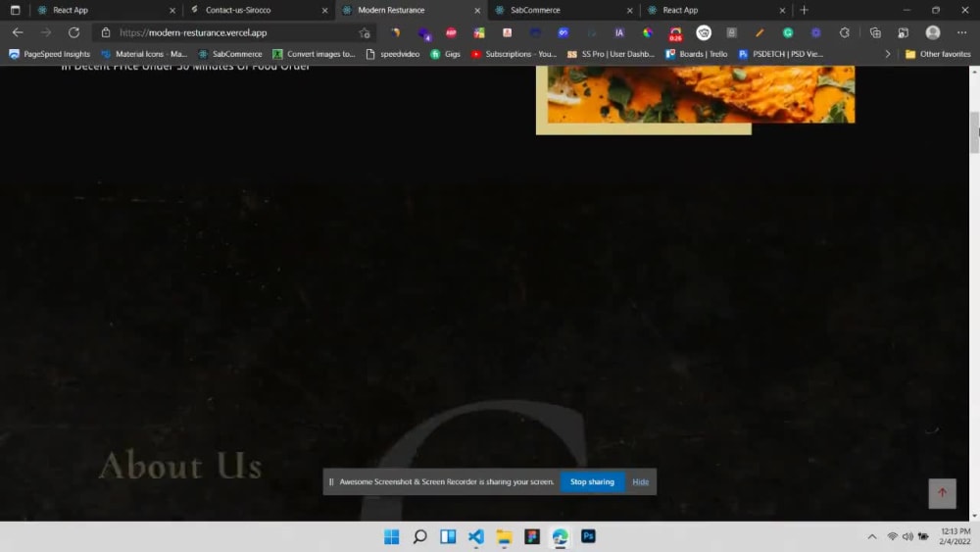980x552 pixels.
Task: Open PageSpeed Insights bookmark
Action: click(x=49, y=54)
